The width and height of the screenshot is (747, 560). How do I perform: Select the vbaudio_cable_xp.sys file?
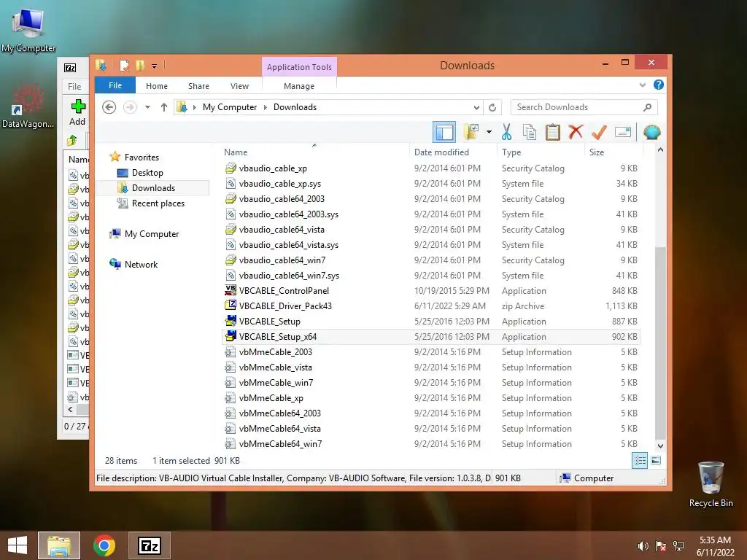coord(431,183)
